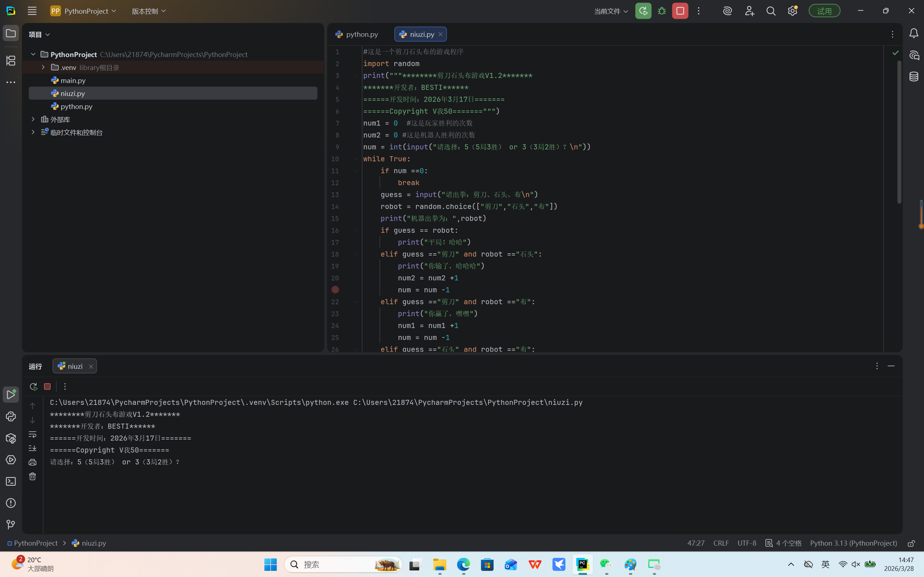Expand the .venv folder

[43, 67]
